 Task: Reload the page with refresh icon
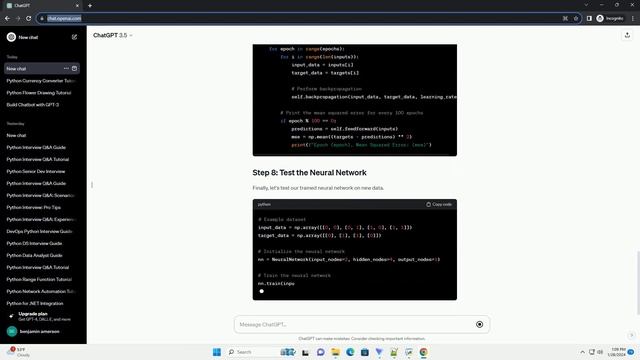(29, 18)
